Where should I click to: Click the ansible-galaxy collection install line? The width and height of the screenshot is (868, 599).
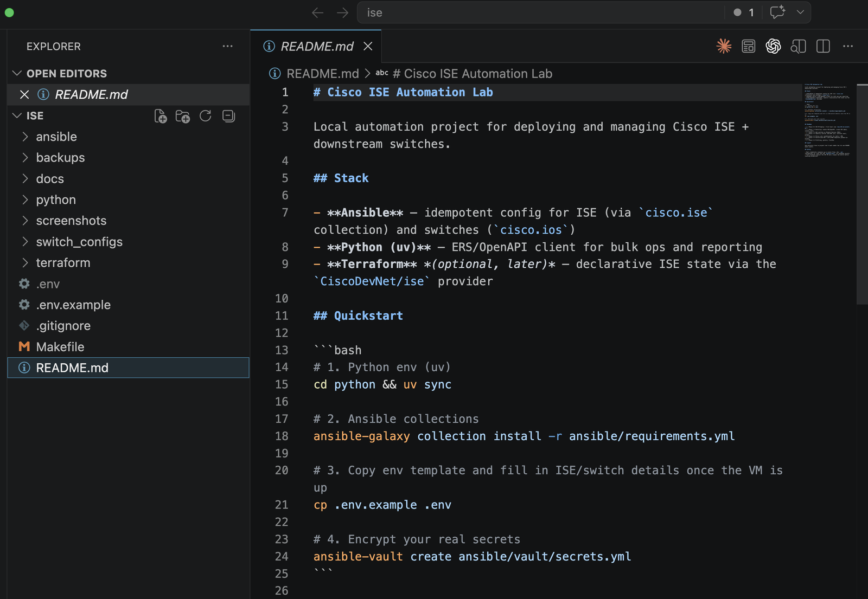[x=524, y=436]
